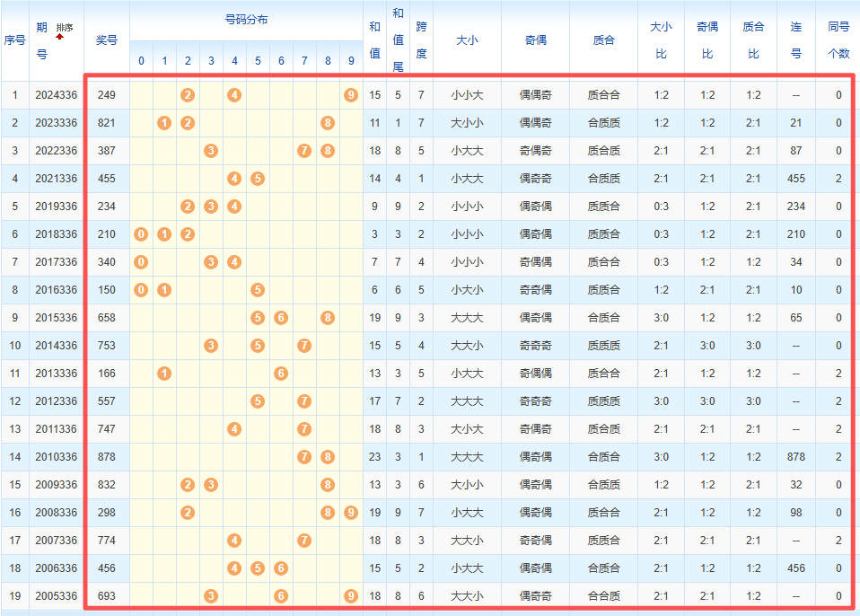Viewport: 860px width, 616px height.
Task: Click issue number 2005336
Action: coord(56,595)
